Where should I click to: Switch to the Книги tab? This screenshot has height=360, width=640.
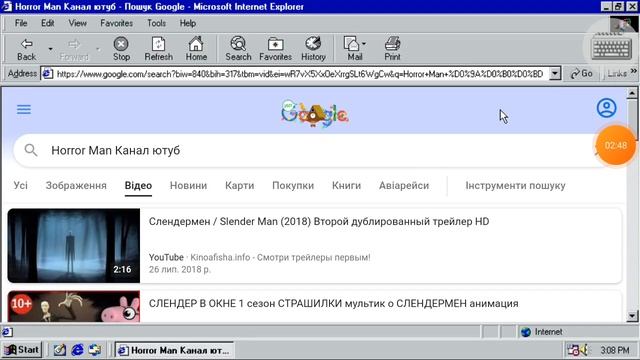click(x=347, y=185)
